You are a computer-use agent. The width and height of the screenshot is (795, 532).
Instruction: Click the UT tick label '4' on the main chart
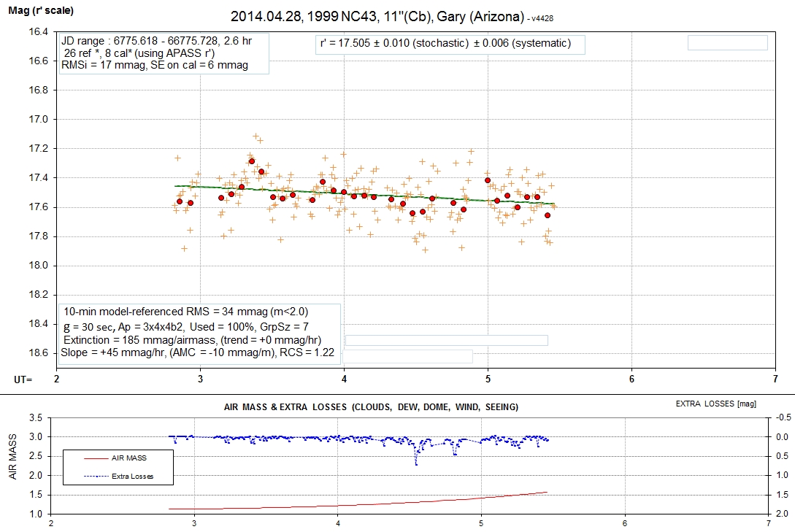pos(345,379)
